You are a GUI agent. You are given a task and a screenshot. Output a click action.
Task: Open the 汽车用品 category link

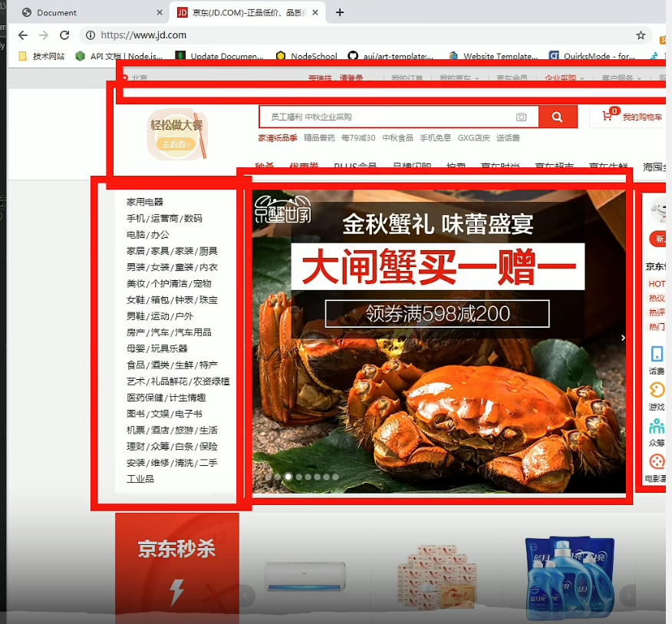[x=193, y=332]
